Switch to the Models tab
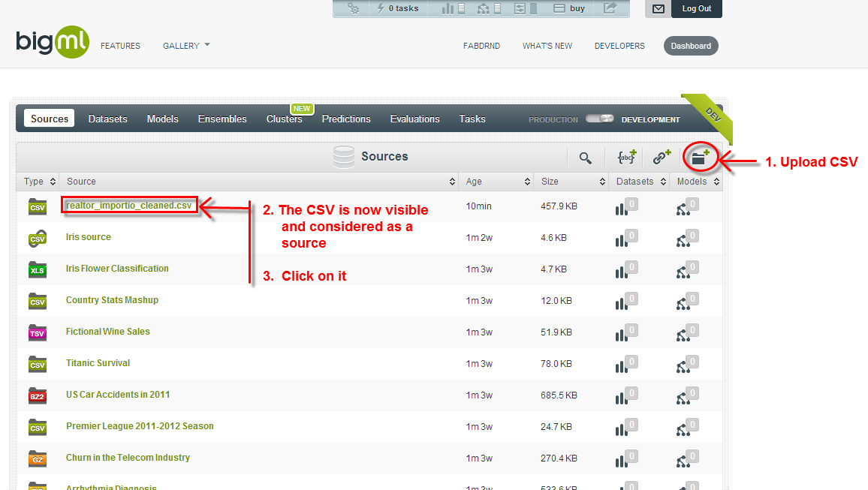The image size is (868, 490). click(x=163, y=119)
